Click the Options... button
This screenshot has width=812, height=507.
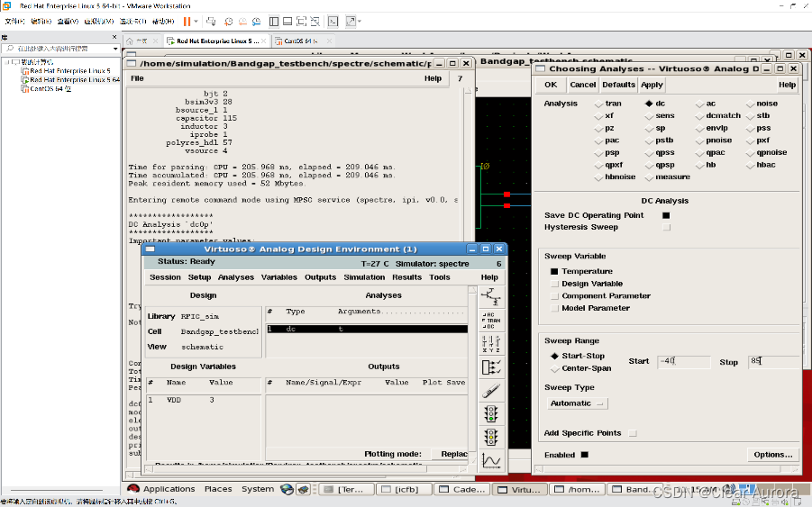pos(772,455)
